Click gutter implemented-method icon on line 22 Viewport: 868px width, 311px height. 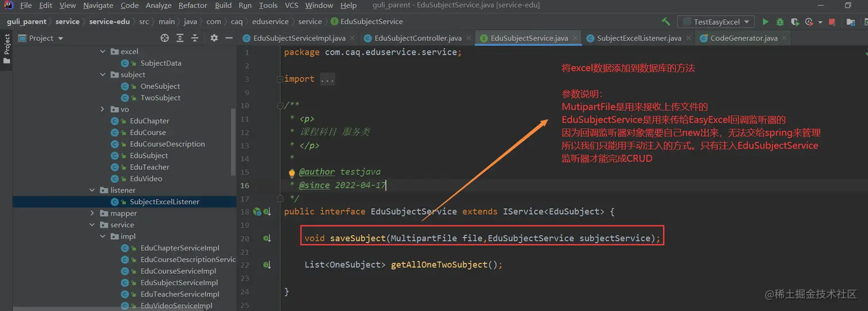(x=267, y=265)
